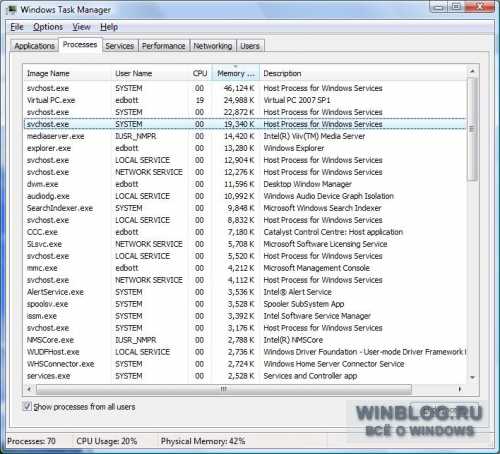Click the vertical scrollbar up arrow
This screenshot has height=454, width=500.
[x=472, y=71]
